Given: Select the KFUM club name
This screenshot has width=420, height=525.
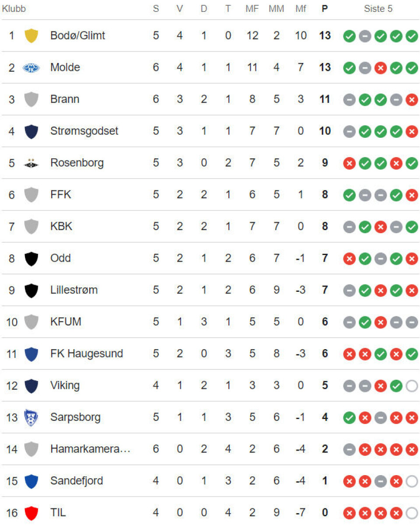Looking at the screenshot, I should pyautogui.click(x=66, y=322).
